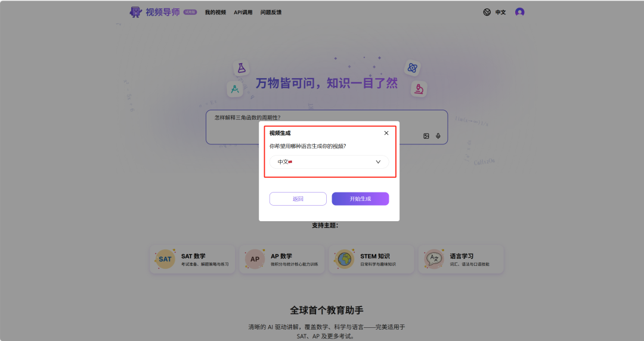This screenshot has height=341, width=644.
Task: Open the 中文 language dropdown in dialog
Action: 329,162
